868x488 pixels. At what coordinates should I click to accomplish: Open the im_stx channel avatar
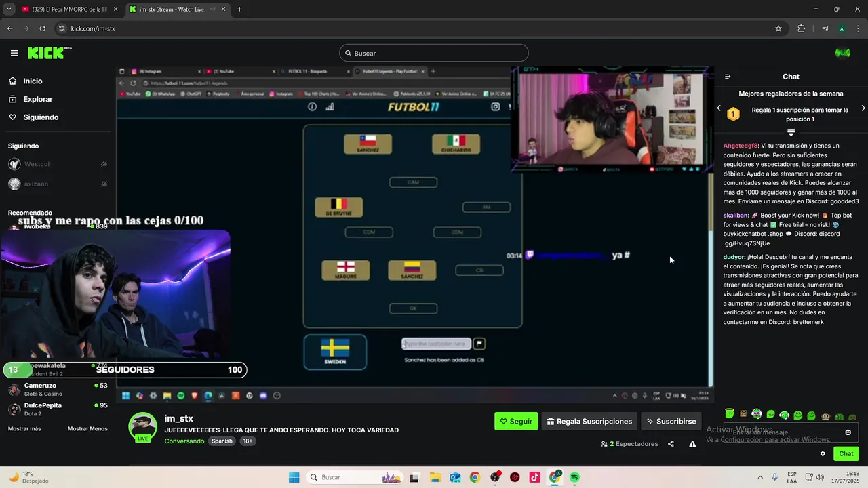(143, 426)
